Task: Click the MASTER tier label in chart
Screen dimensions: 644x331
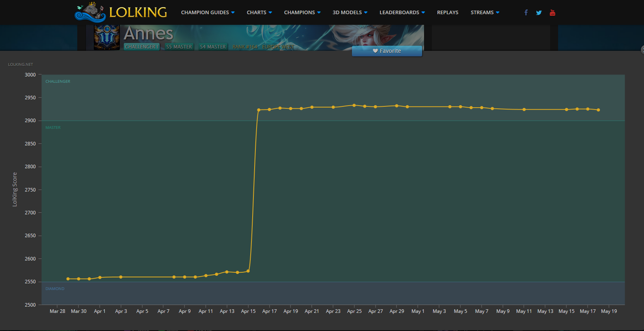Action: (53, 128)
